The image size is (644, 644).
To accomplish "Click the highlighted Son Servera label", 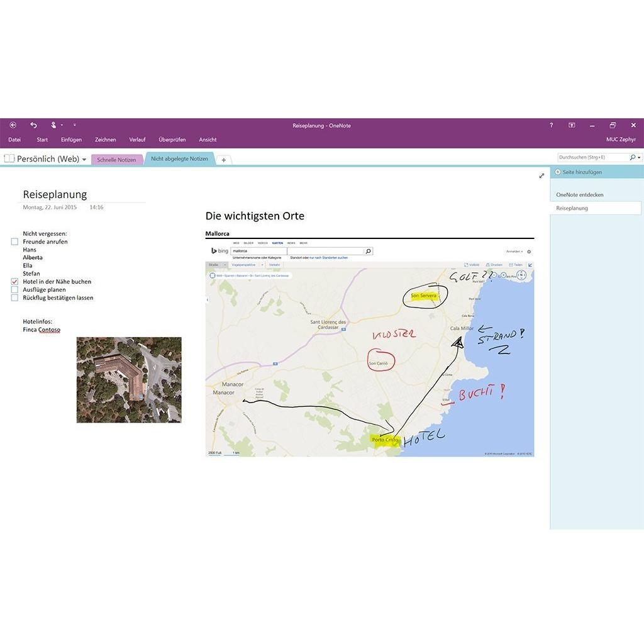I will (423, 296).
